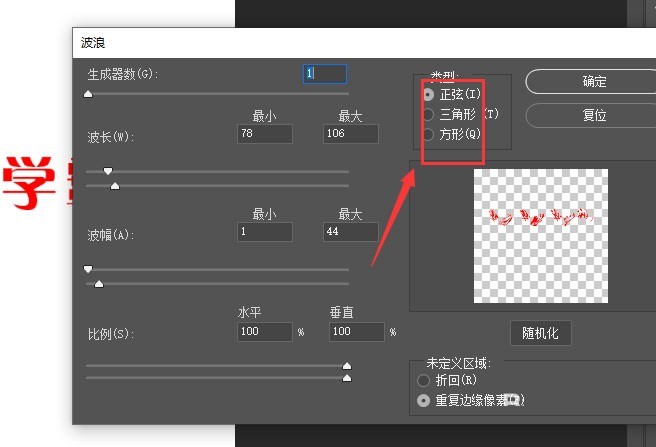Click the wave effect preview thumbnail
656x447 pixels.
pos(541,236)
